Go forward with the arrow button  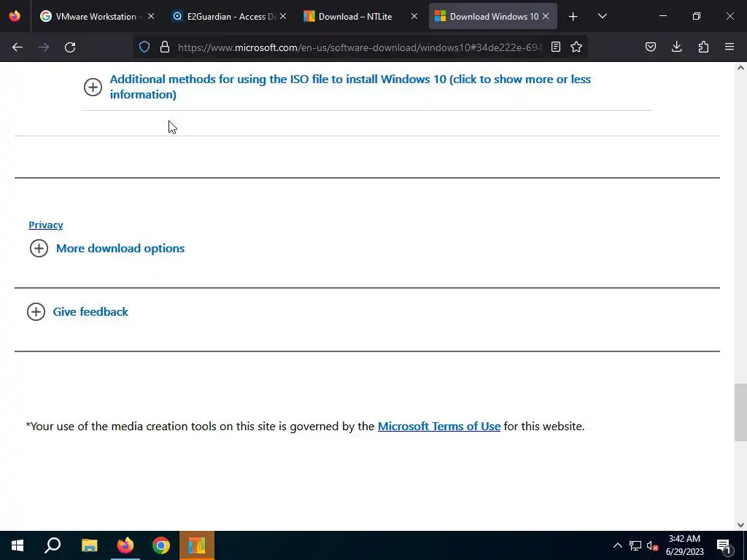[x=44, y=47]
